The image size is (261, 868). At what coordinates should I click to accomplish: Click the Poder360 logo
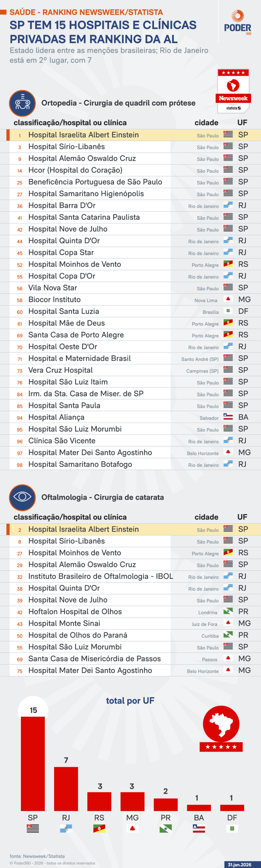(238, 23)
